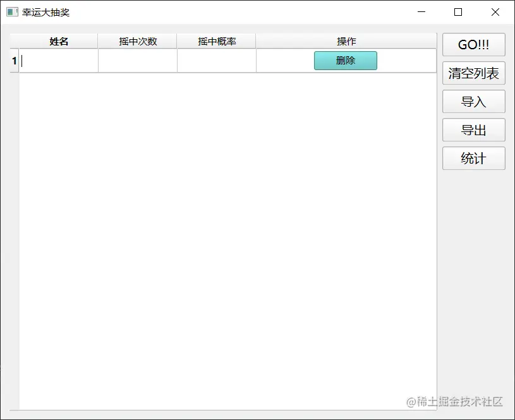Viewport: 515px width, 420px height.
Task: Click the empty 摇中概率 cell in row 1
Action: click(216, 61)
